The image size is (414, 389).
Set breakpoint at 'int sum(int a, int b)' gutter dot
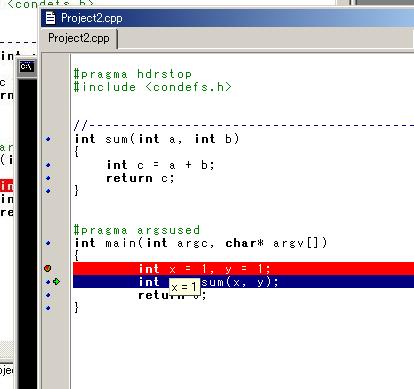(x=48, y=139)
